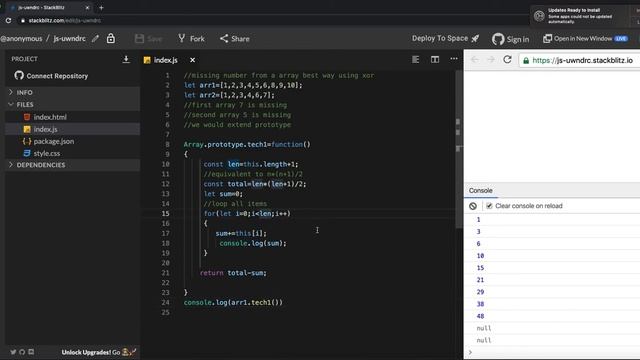
Task: Click the format document icon
Action: tap(416, 60)
